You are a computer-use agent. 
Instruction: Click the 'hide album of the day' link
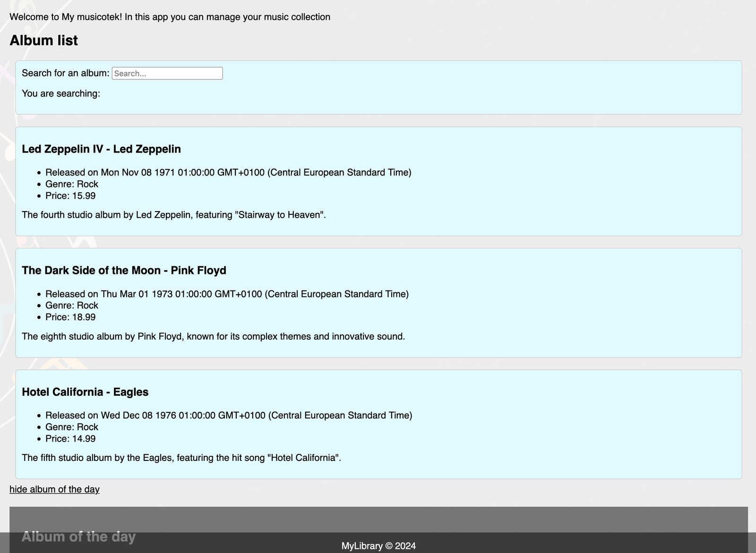[54, 489]
